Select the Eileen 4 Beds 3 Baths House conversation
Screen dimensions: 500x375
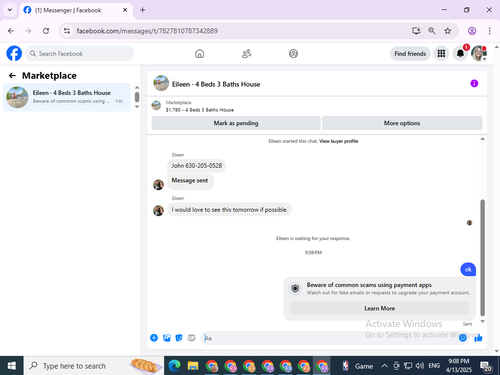tap(67, 97)
